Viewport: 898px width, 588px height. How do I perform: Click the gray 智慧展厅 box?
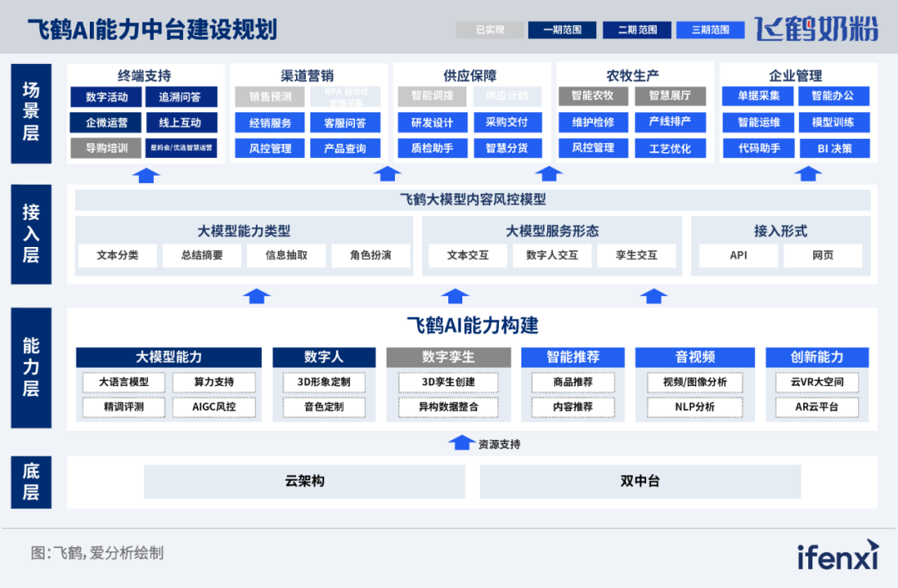670,96
